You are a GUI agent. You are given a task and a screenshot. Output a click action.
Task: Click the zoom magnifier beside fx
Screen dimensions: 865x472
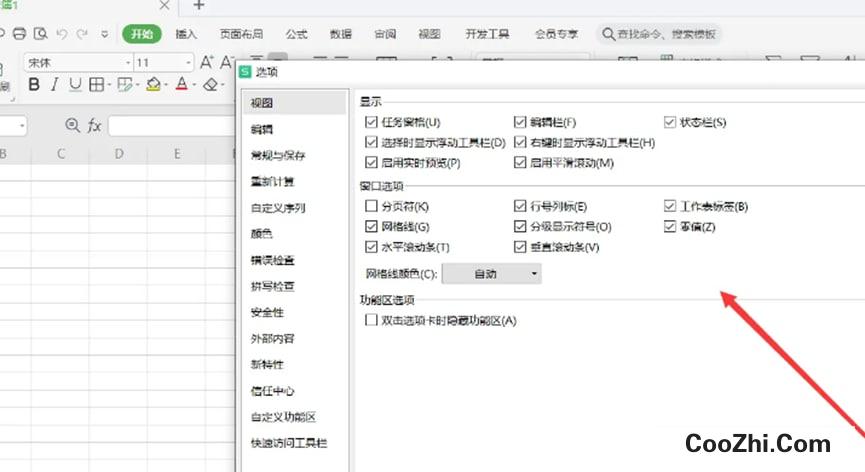pyautogui.click(x=72, y=125)
